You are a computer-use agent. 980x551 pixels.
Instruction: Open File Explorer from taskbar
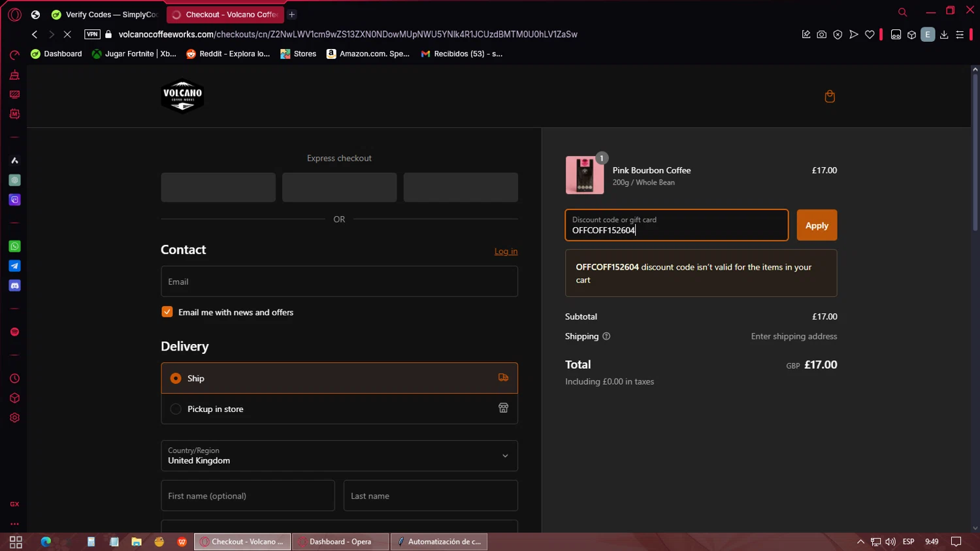point(136,542)
